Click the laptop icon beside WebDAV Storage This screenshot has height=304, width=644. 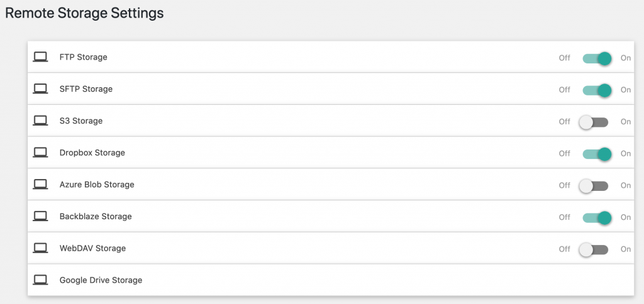tap(40, 248)
